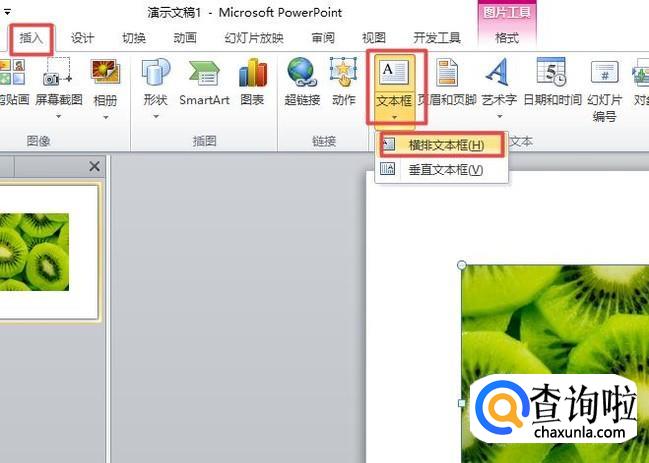
Task: Switch to the 视图 tab
Action: click(x=374, y=38)
